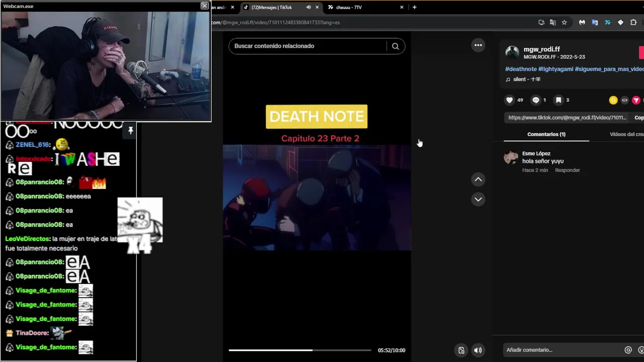Click the blue translate extension icon
This screenshot has height=362, width=644.
(595, 23)
